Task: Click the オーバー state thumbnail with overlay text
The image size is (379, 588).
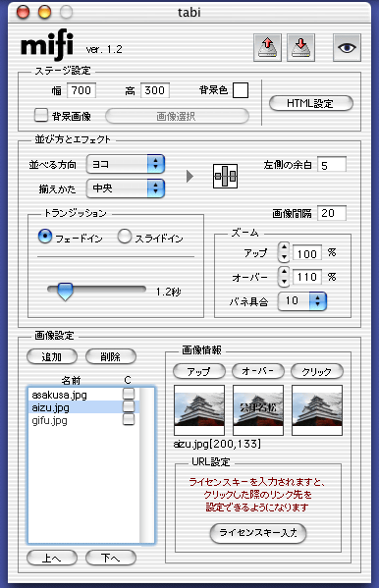Action: 258,410
